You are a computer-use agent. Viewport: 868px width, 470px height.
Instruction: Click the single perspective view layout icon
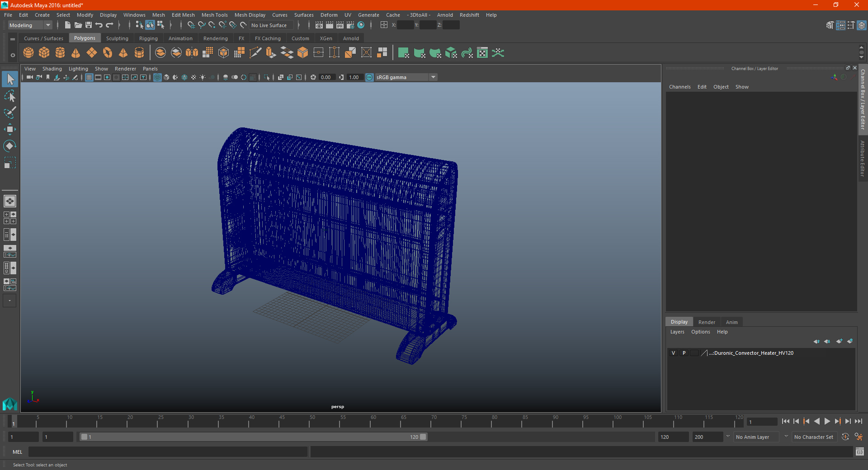[10, 201]
